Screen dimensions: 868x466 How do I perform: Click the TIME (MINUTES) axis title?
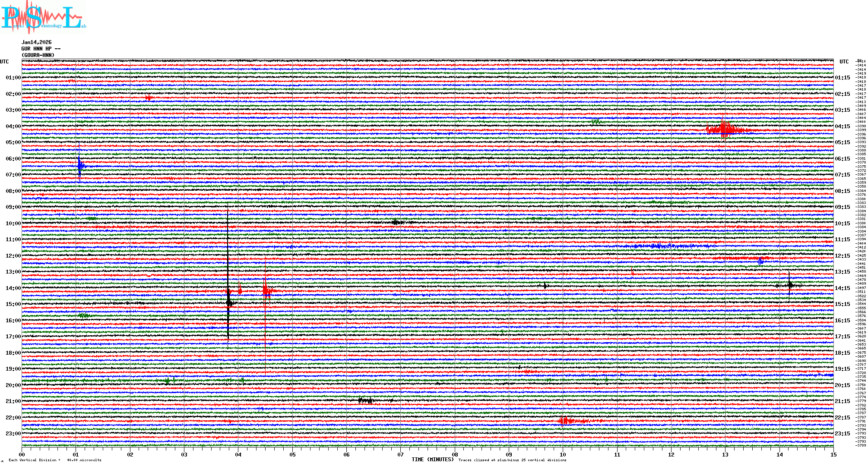click(x=433, y=460)
